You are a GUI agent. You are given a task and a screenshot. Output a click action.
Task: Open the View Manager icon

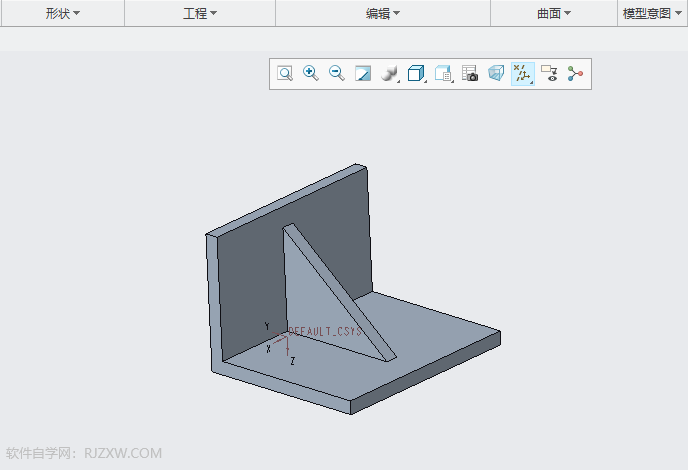[x=444, y=74]
